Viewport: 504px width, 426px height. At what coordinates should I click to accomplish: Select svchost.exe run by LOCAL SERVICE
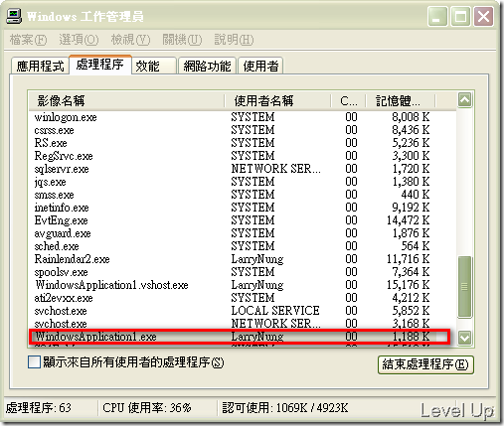(243, 311)
